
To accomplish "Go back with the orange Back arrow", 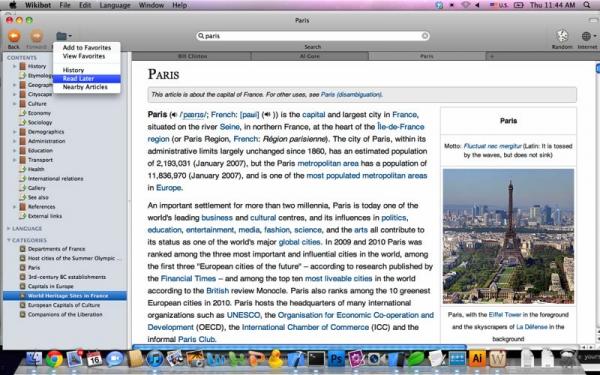I will tap(14, 36).
